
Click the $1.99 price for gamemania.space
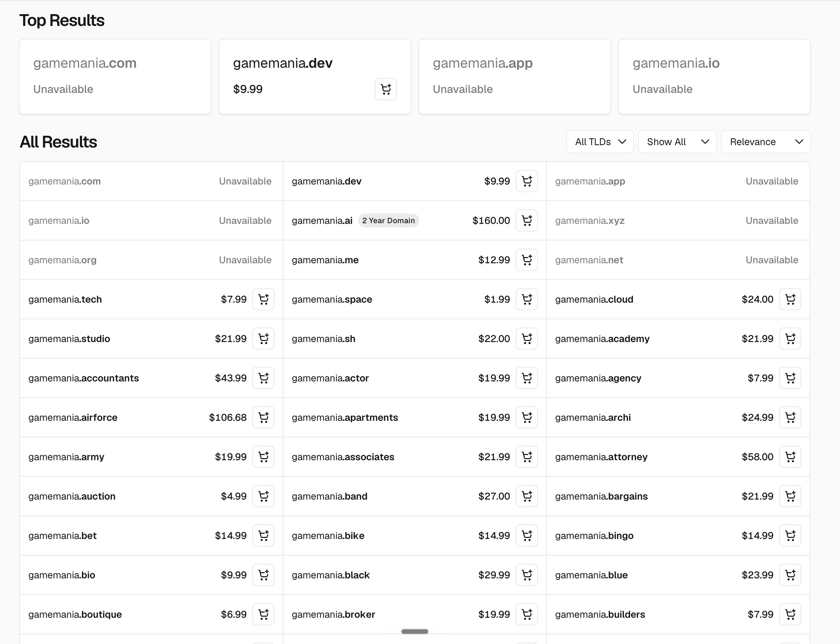pos(497,300)
